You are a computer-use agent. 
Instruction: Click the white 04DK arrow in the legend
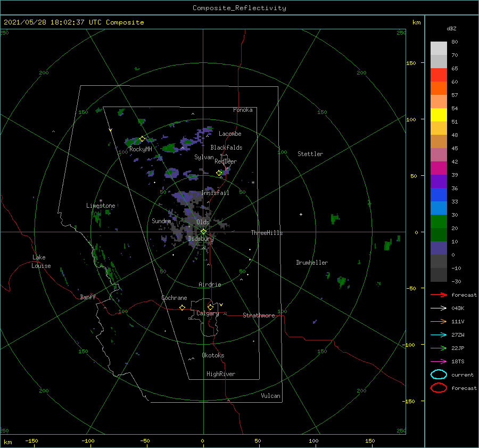click(x=439, y=308)
